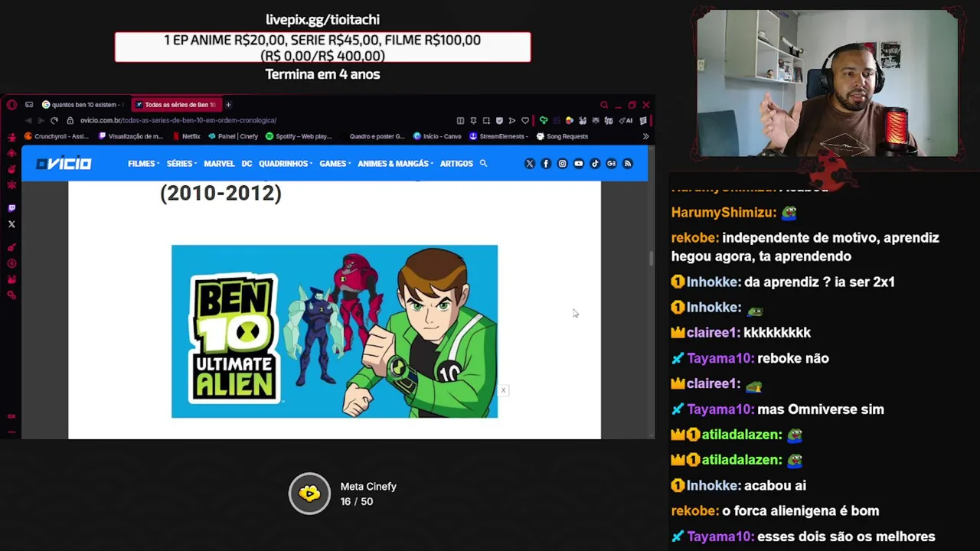The width and height of the screenshot is (980, 551).
Task: Click the player play icon in address bar
Action: tap(512, 121)
